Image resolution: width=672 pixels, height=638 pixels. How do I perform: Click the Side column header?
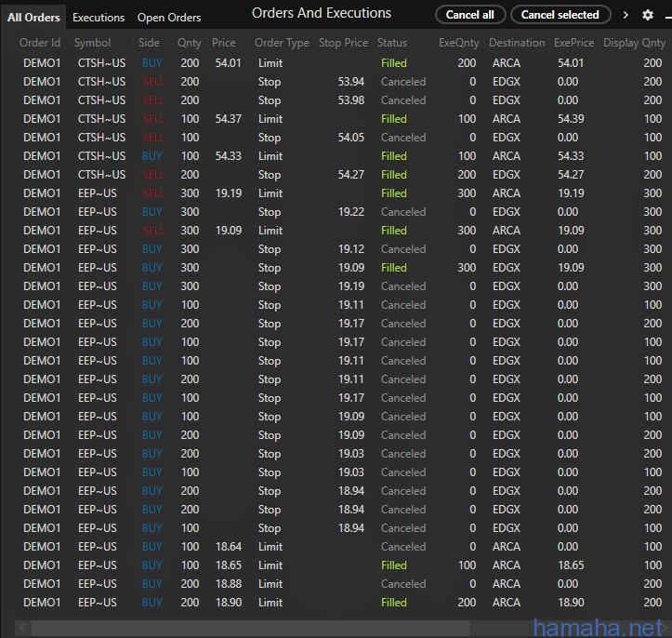(x=149, y=43)
